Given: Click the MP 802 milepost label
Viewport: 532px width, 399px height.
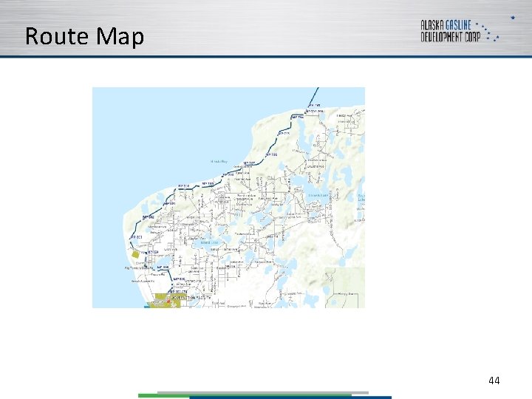Looking at the screenshot, I should point(149,216).
